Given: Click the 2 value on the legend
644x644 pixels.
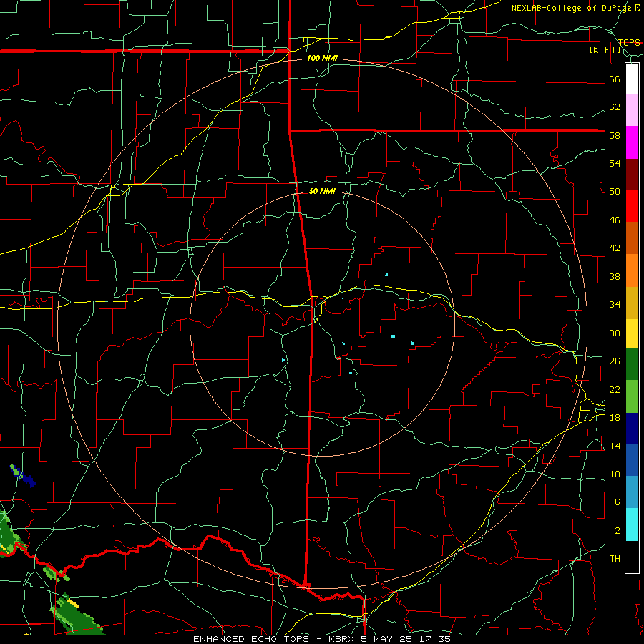Looking at the screenshot, I should [618, 531].
